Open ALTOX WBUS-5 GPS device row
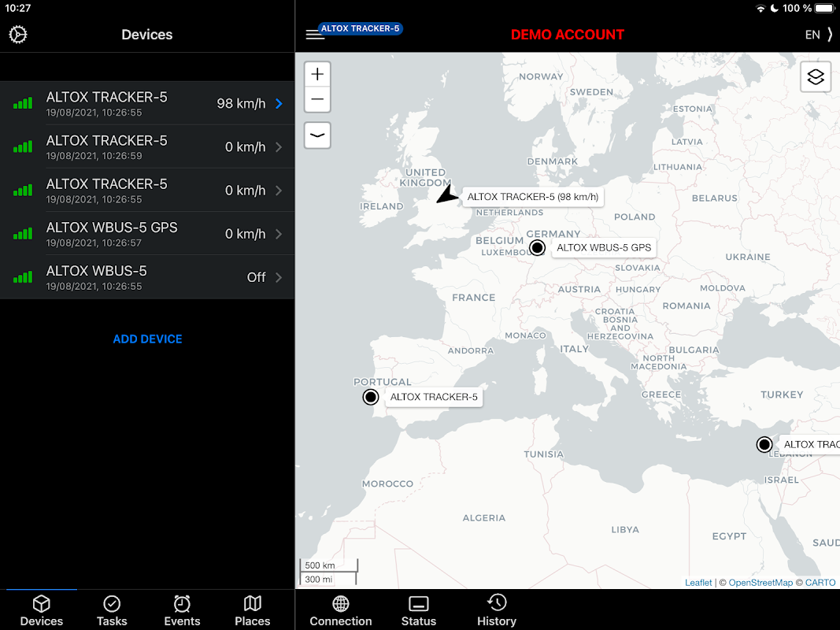840x630 pixels. [x=147, y=234]
